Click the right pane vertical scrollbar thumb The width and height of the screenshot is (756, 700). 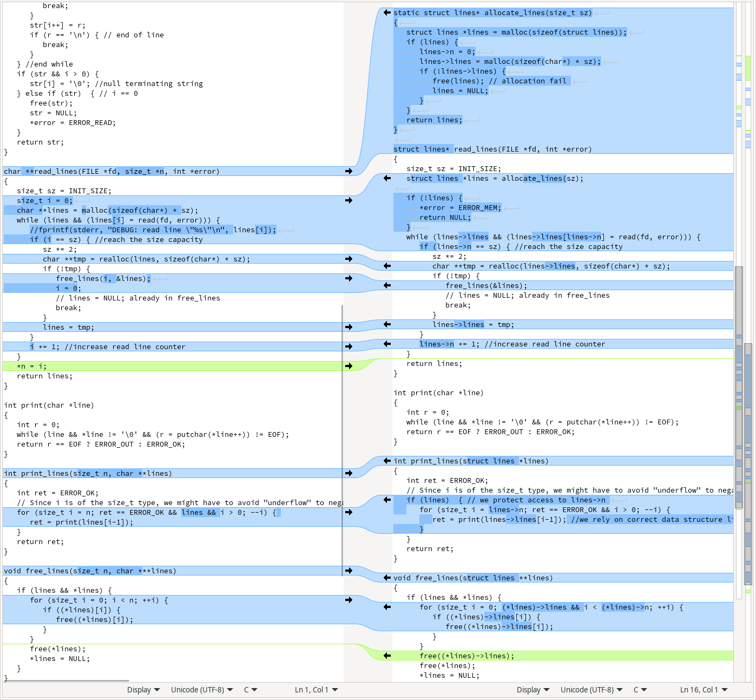[739, 387]
